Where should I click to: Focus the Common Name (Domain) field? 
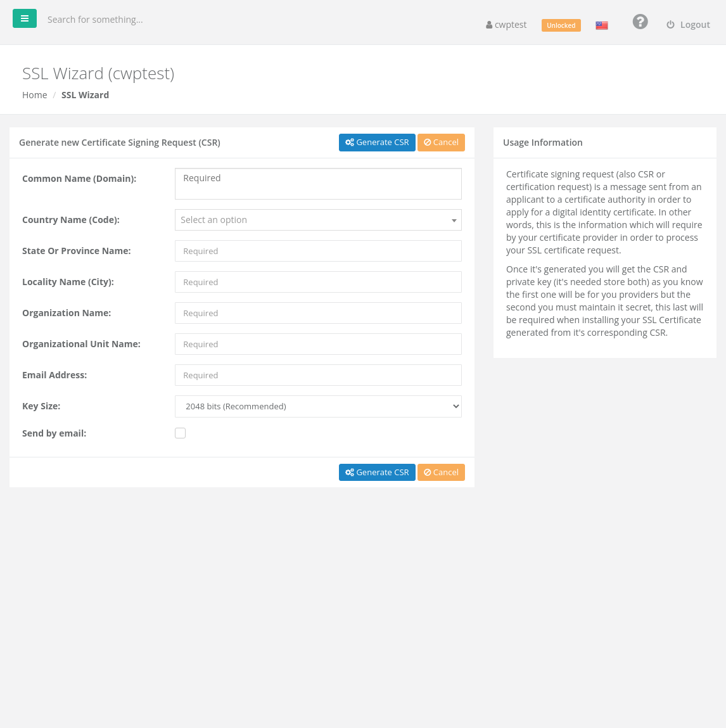pos(318,184)
